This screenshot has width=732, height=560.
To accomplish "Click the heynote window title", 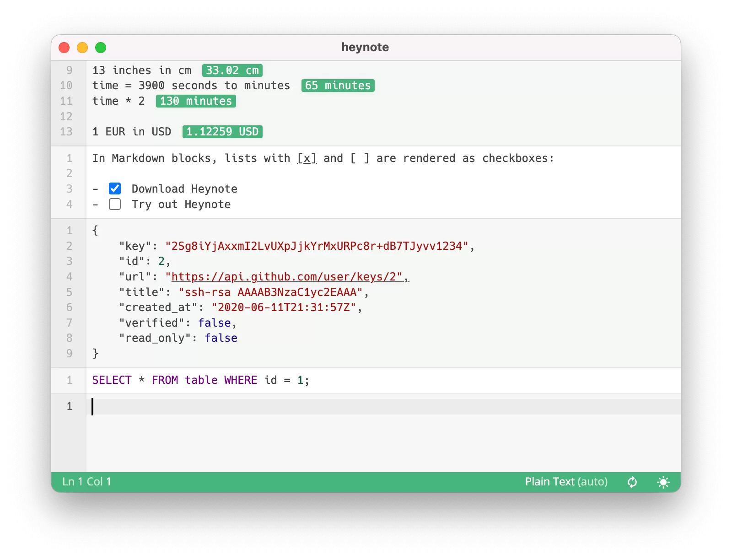I will point(365,47).
